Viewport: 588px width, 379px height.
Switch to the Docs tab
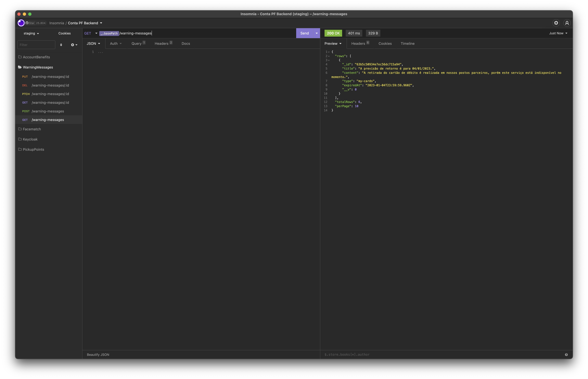tap(186, 44)
